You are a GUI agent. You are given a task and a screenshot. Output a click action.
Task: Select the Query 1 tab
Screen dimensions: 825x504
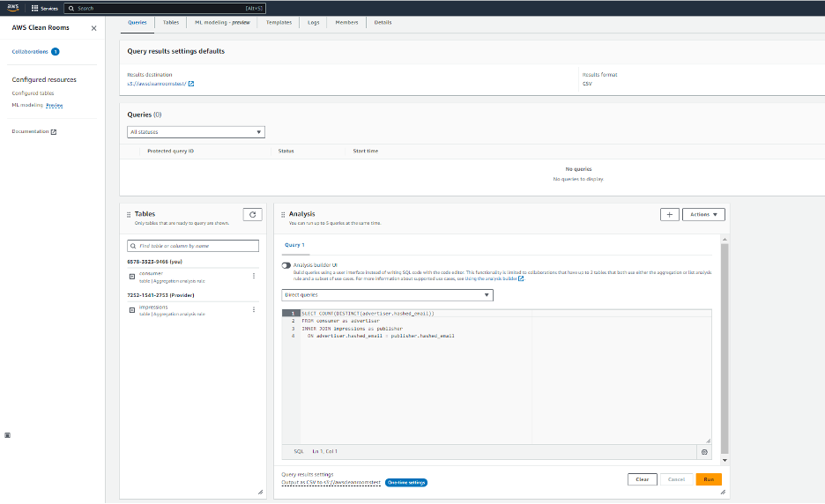tap(294, 245)
